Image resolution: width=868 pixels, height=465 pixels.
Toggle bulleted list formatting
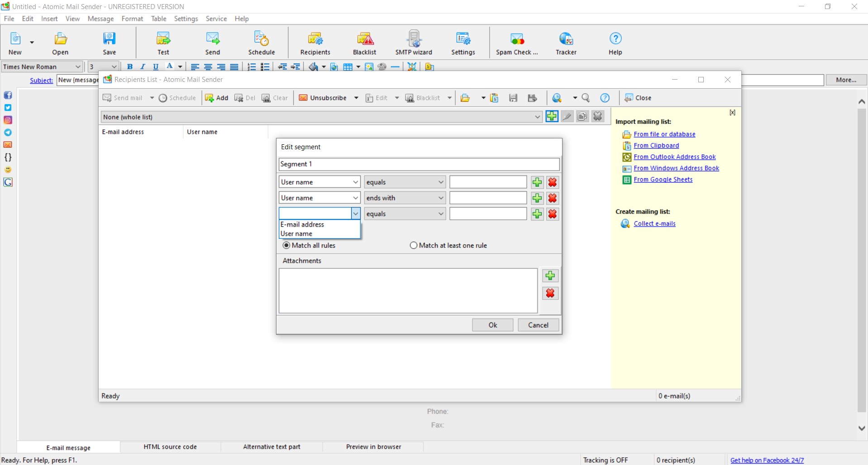(x=265, y=66)
